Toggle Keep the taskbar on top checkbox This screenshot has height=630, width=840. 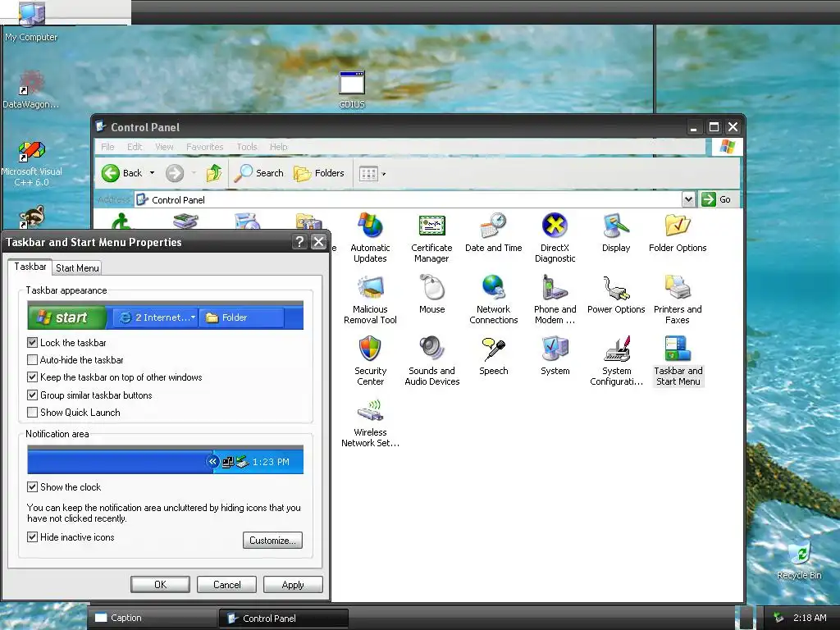coord(32,377)
